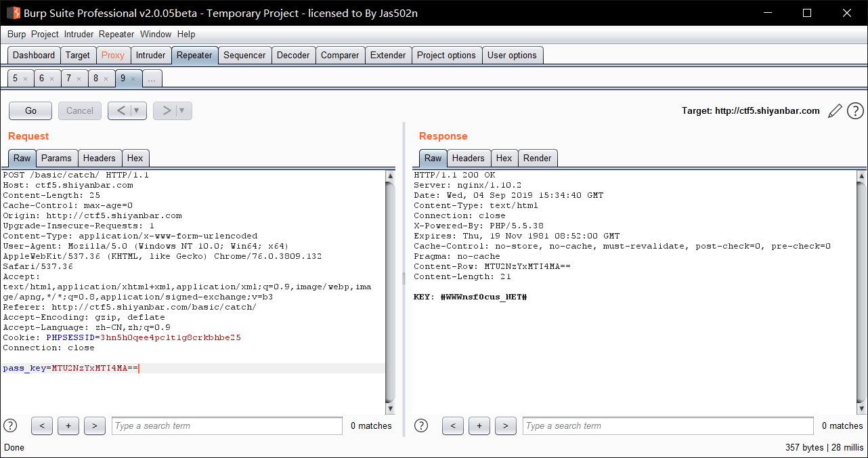The image size is (868, 458).
Task: Click POST /basic/catch/ request line
Action: coord(76,175)
